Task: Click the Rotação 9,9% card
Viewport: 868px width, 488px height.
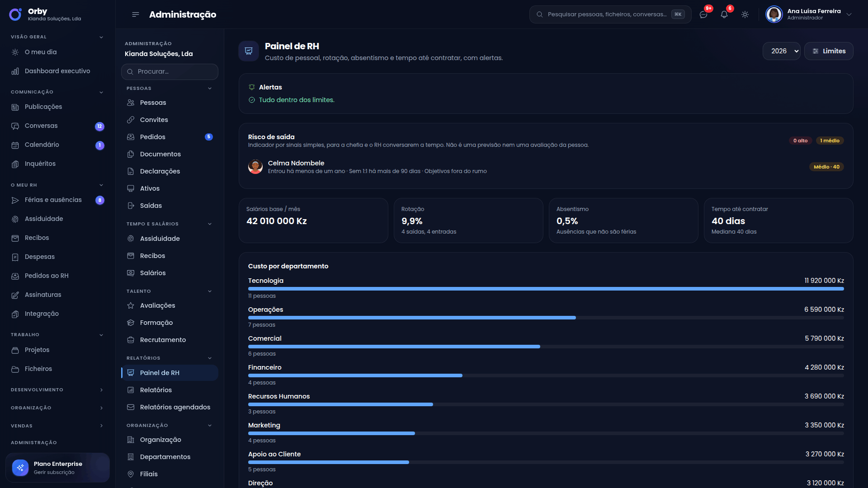Action: click(468, 221)
